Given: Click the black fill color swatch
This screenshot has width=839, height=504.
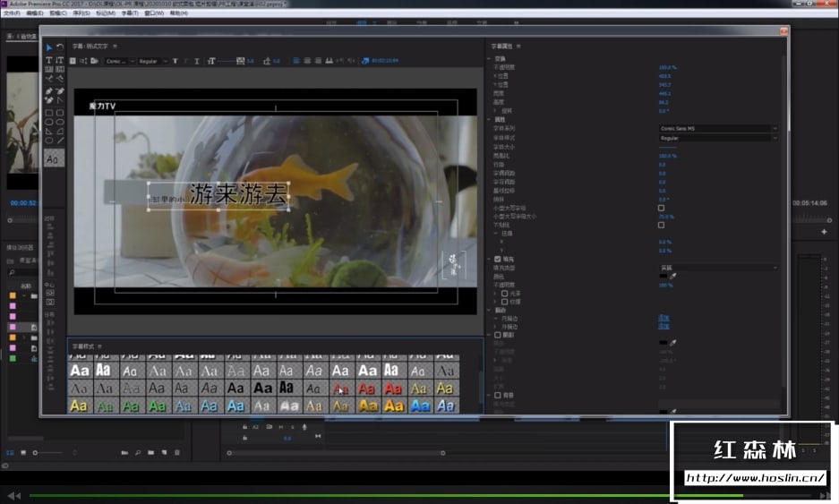Looking at the screenshot, I should point(663,277).
